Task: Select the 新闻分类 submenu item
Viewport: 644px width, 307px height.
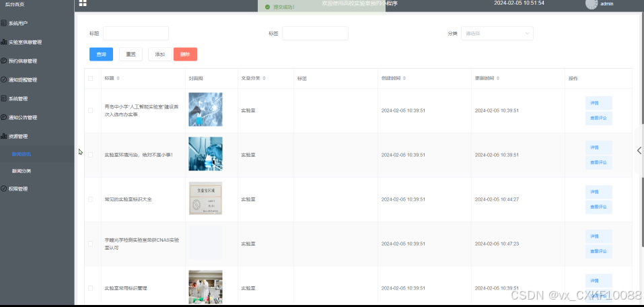Action: click(37, 170)
